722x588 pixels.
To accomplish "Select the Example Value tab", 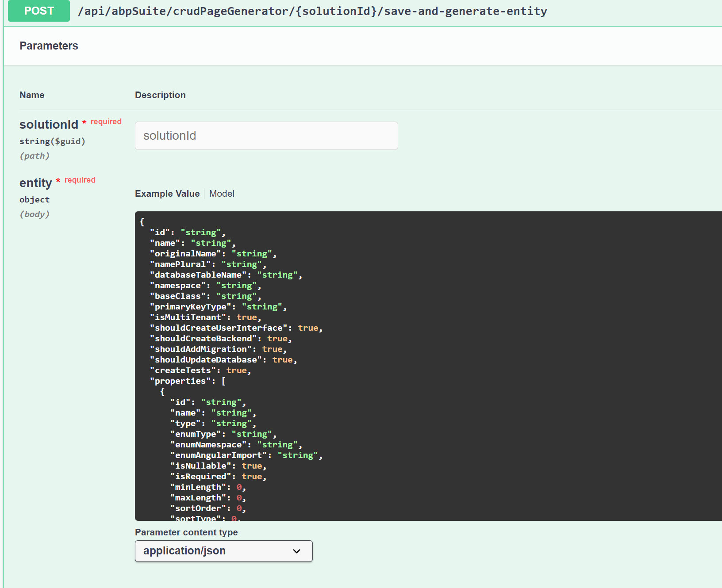I will (x=167, y=194).
